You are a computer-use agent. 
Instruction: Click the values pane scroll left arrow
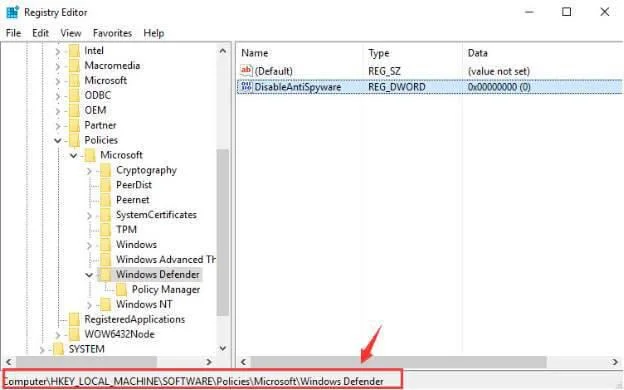(x=243, y=362)
